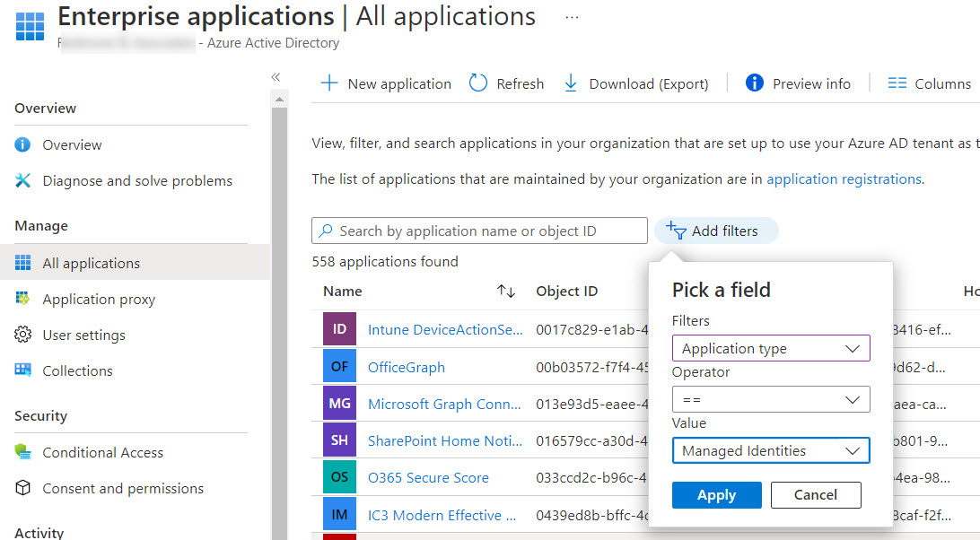Screen dimensions: 980x540
Task: Click the 033ccd2c-b96c object ID cell
Action: click(x=591, y=477)
